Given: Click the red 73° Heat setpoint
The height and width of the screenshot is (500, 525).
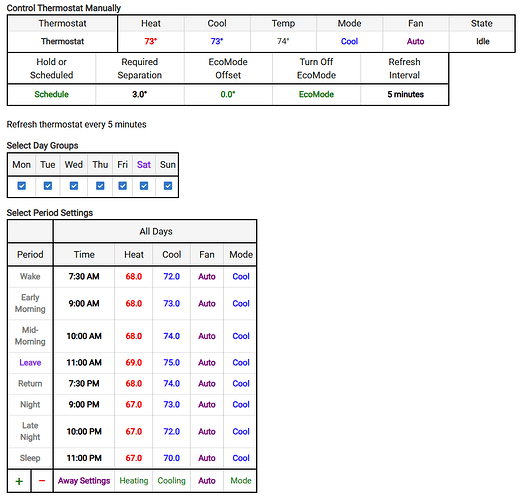Looking at the screenshot, I should coord(151,41).
